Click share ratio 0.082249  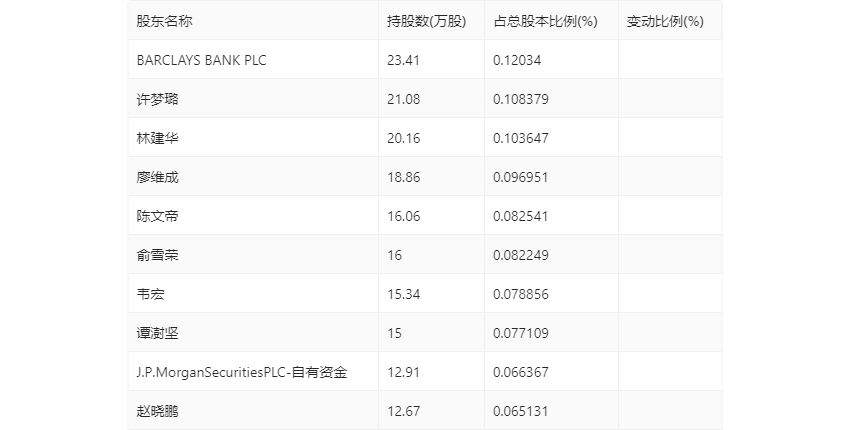point(521,255)
